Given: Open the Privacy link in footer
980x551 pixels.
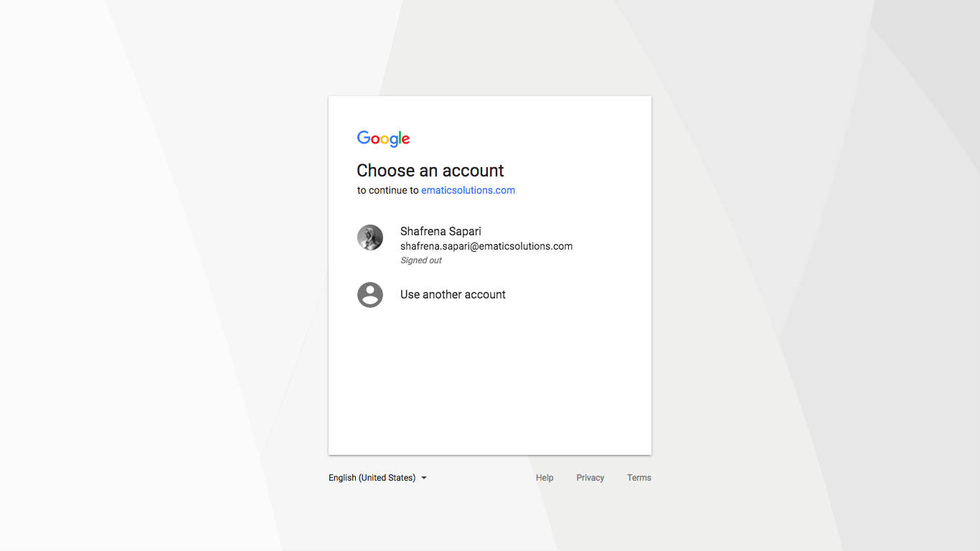Looking at the screenshot, I should pyautogui.click(x=590, y=478).
